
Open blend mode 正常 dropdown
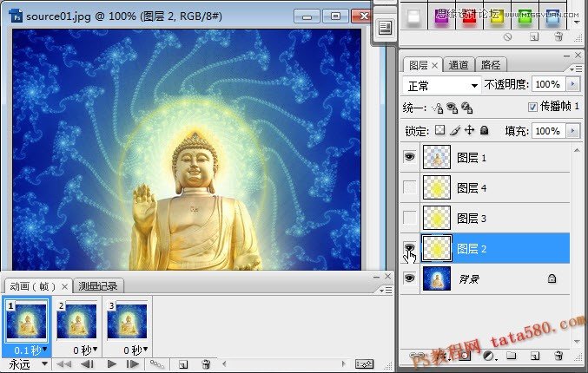pos(441,86)
